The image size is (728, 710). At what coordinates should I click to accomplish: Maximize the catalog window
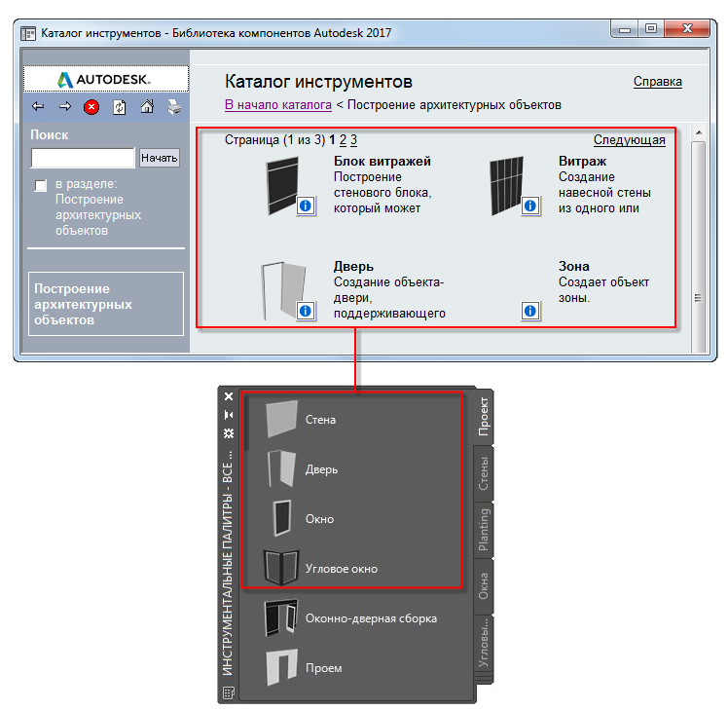tap(651, 29)
